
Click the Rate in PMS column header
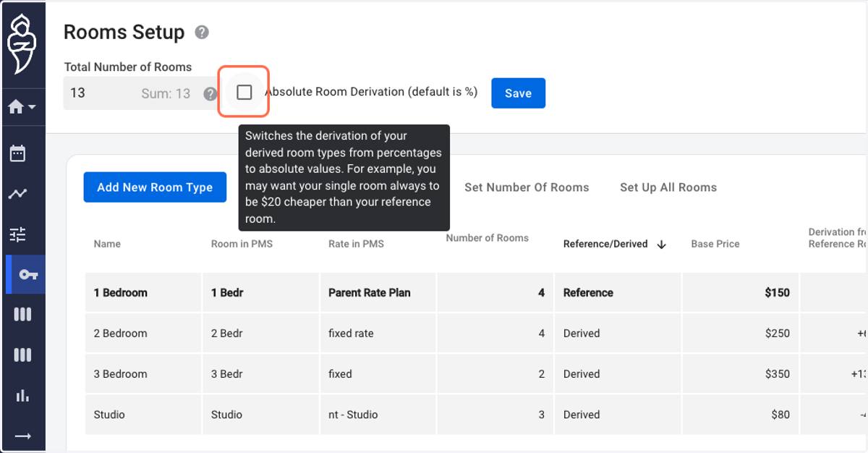(x=356, y=244)
